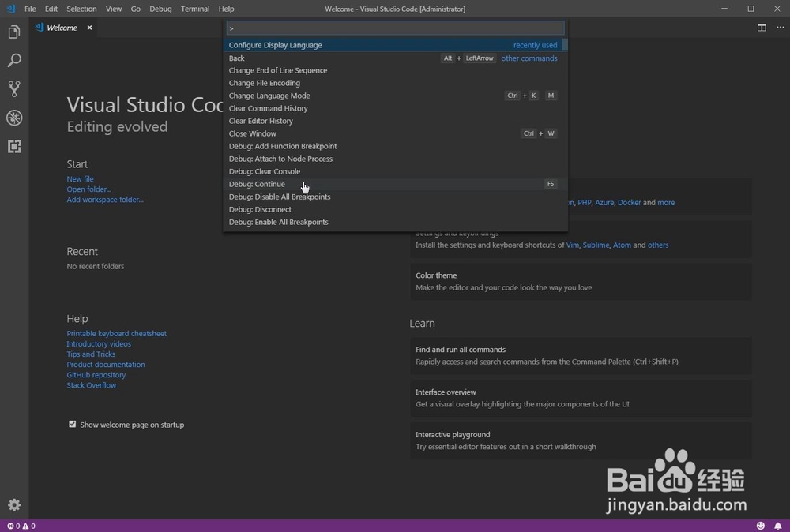Click the Azure link
Screen dimensions: 790x532
(604, 202)
